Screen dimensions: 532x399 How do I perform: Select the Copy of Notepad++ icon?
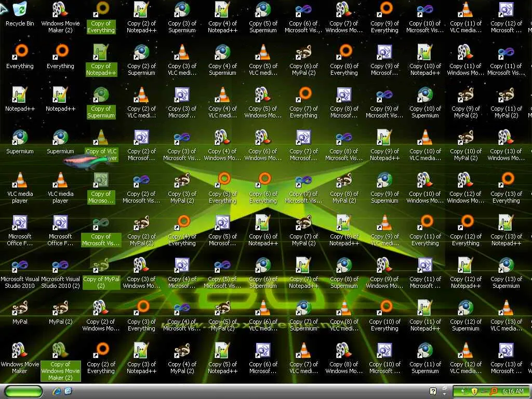pyautogui.click(x=101, y=60)
